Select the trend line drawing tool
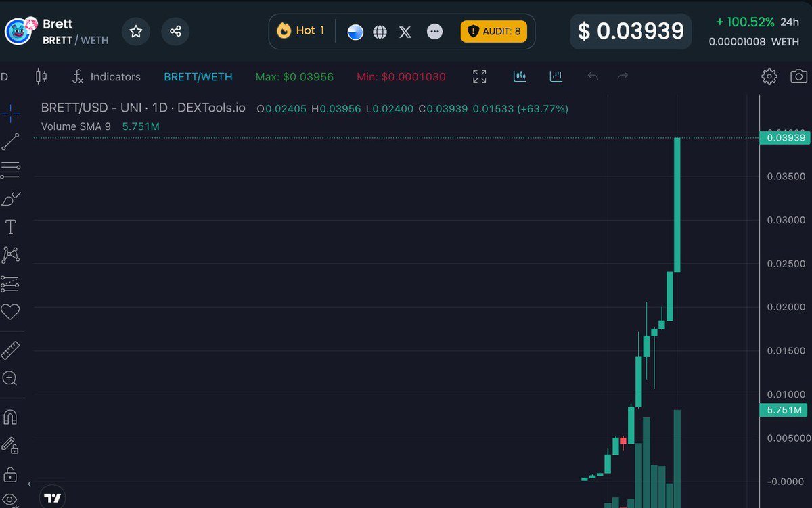Screen dimensions: 812x508 tap(10, 141)
